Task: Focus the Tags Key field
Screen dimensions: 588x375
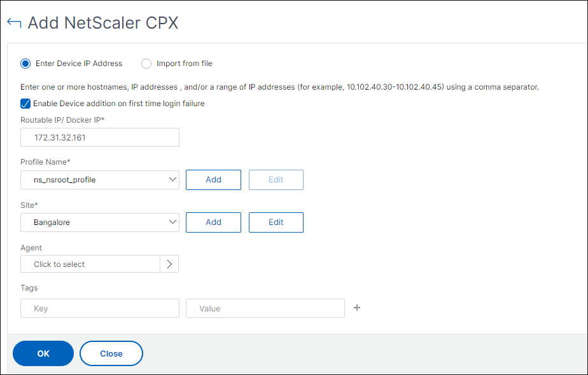Action: [100, 308]
